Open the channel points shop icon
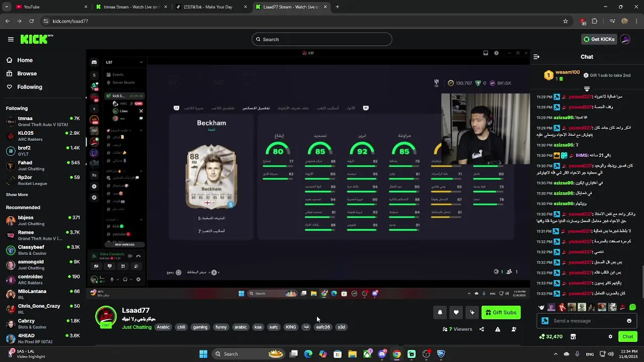The width and height of the screenshot is (644, 362). (573, 336)
